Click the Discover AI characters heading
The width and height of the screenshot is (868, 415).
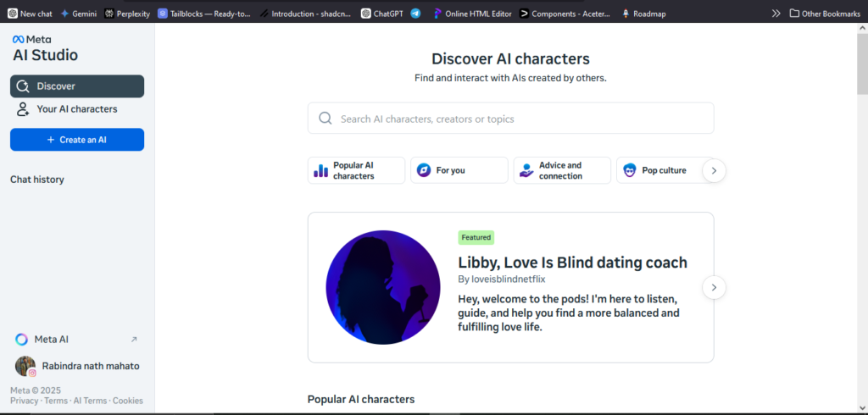(510, 58)
